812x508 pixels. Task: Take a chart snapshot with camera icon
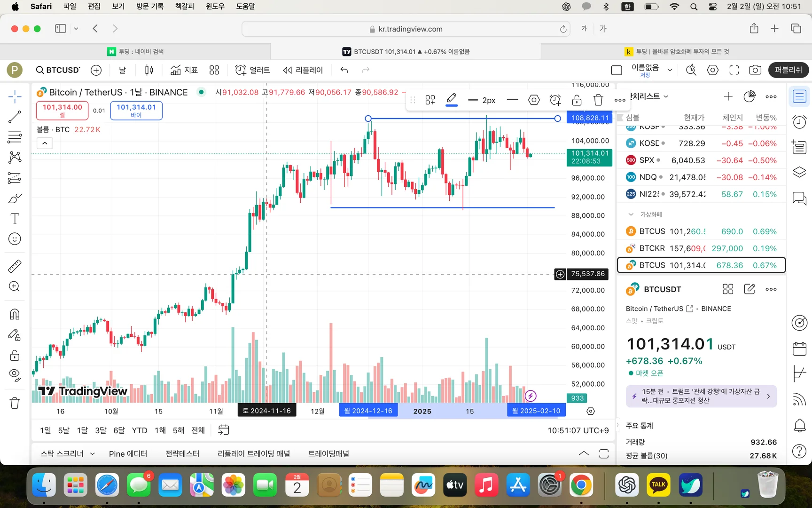click(x=755, y=70)
